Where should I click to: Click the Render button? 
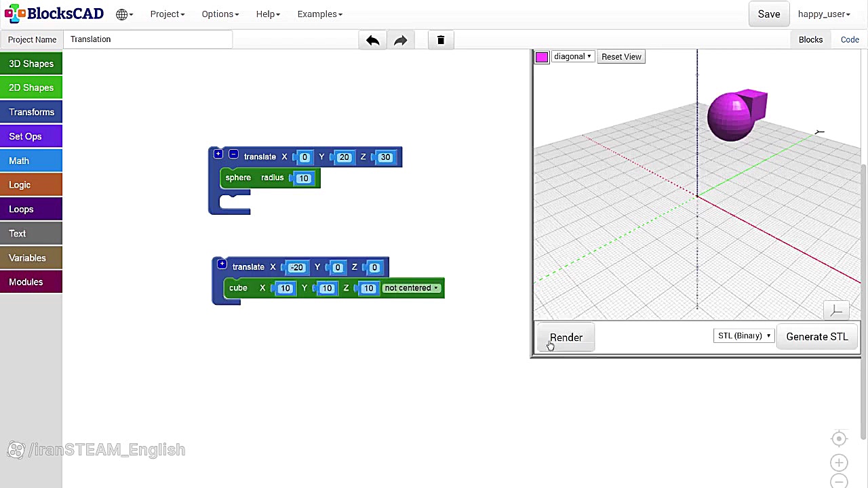566,338
